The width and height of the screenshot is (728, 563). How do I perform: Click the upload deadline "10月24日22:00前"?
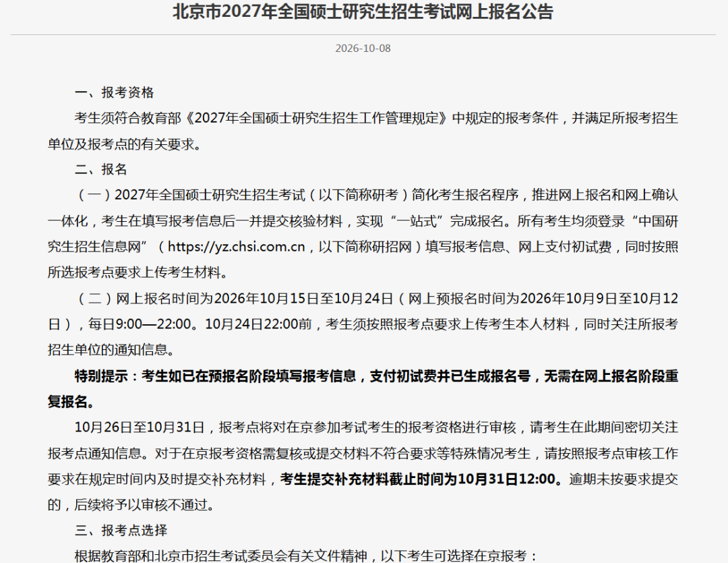coord(259,324)
